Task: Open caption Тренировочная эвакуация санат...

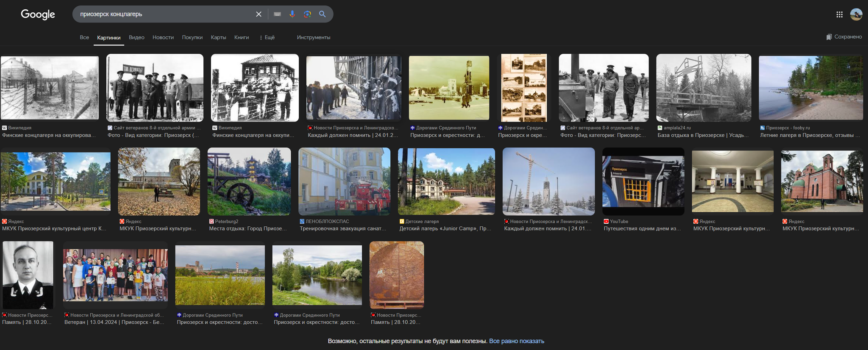Action: 343,228
